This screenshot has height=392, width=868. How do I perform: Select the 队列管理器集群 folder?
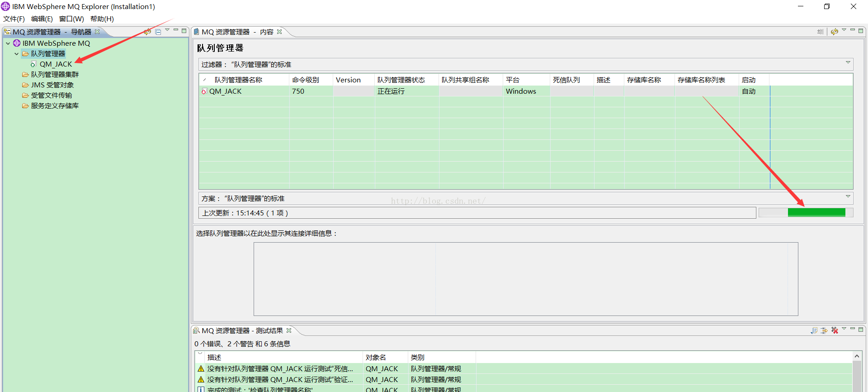pos(55,74)
